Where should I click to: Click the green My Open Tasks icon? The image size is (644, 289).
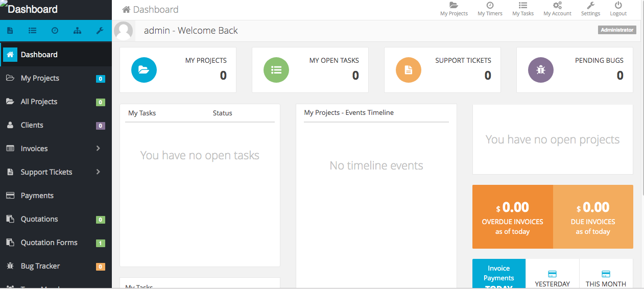[276, 70]
